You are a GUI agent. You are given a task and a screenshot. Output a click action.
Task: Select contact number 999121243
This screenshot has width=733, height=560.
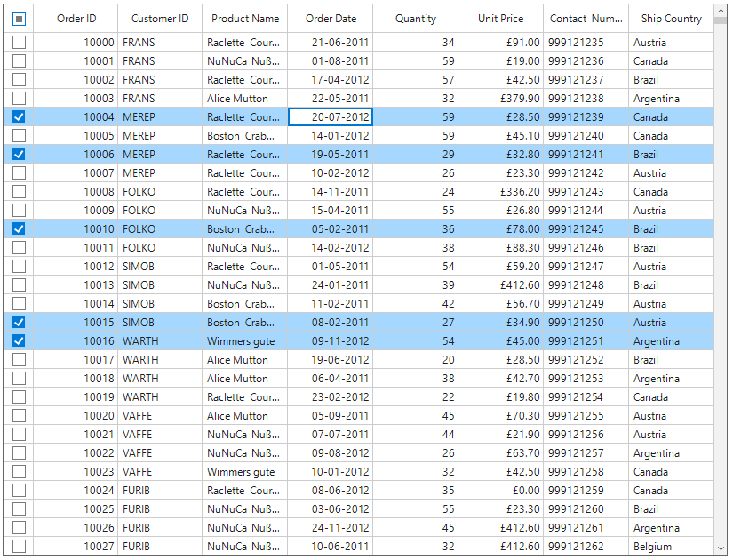click(x=586, y=192)
